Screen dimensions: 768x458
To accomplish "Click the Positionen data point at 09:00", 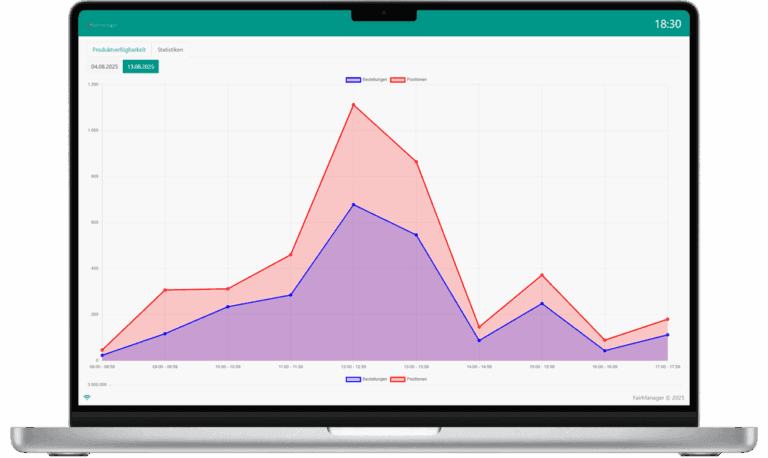I will (164, 290).
